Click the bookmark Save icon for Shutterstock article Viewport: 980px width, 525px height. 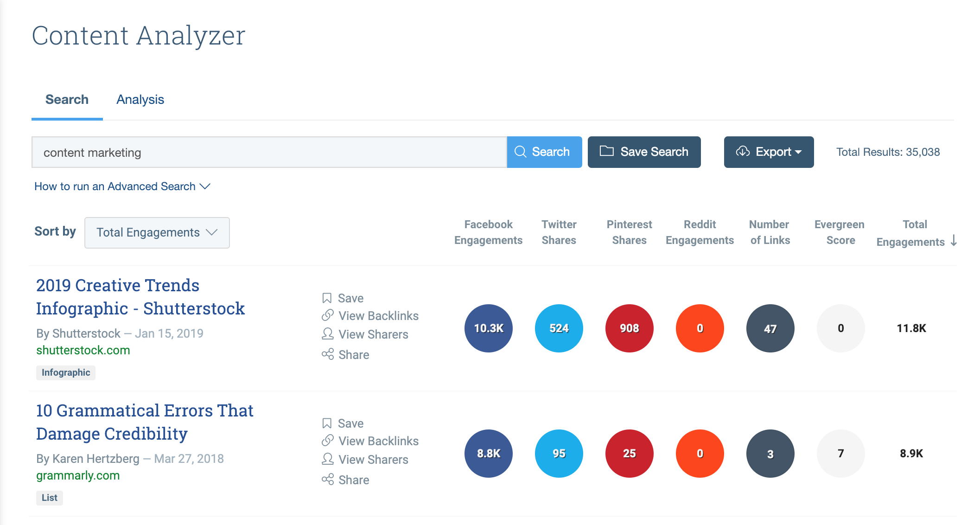[x=327, y=298]
